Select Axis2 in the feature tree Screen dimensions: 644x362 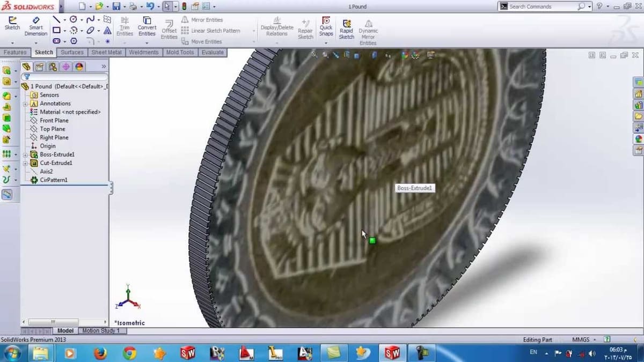46,172
